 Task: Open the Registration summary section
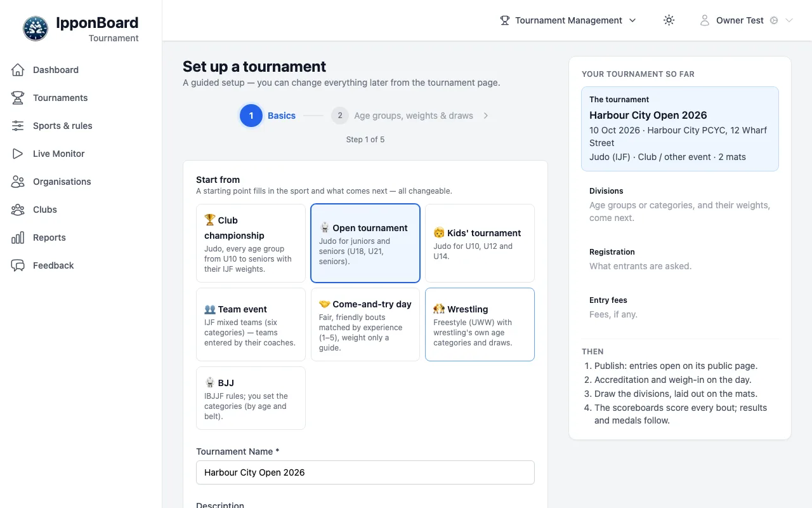(680, 259)
